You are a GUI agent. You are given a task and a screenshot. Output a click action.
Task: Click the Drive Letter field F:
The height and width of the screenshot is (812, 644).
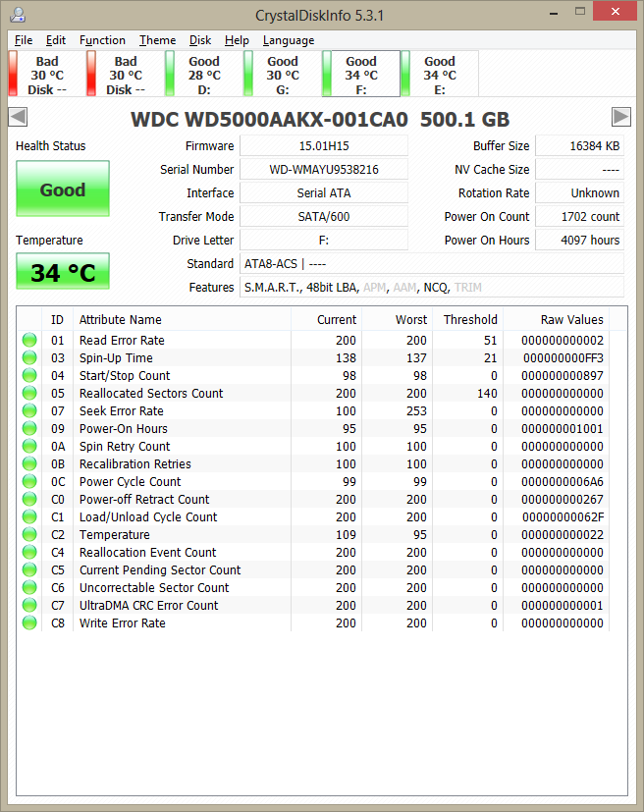coord(324,241)
